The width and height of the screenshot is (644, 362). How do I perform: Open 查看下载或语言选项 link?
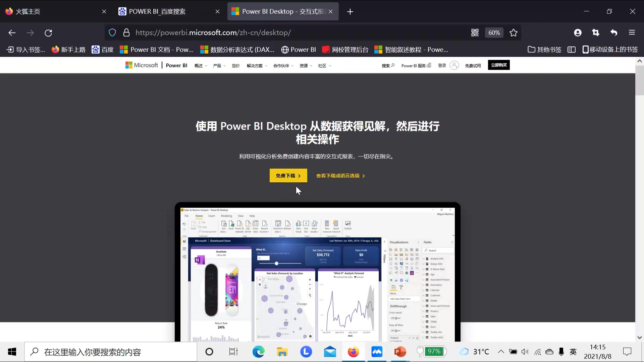pyautogui.click(x=340, y=175)
